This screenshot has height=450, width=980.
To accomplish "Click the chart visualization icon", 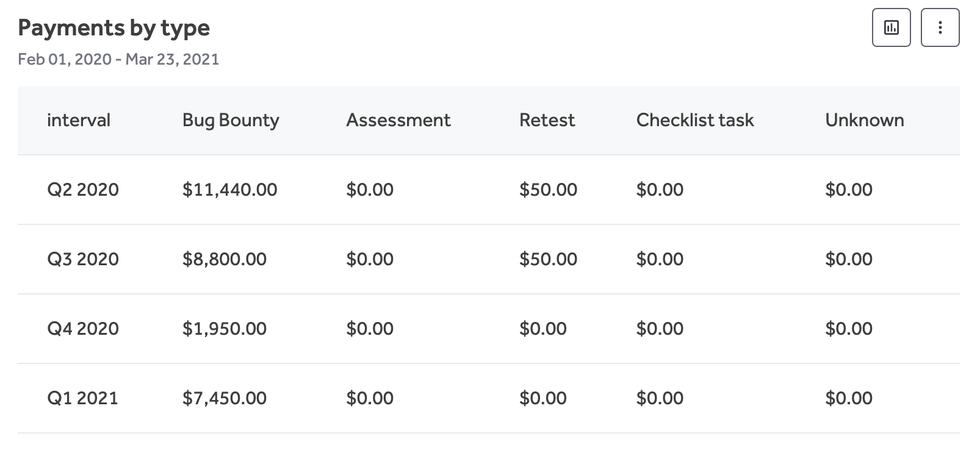I will pyautogui.click(x=891, y=27).
